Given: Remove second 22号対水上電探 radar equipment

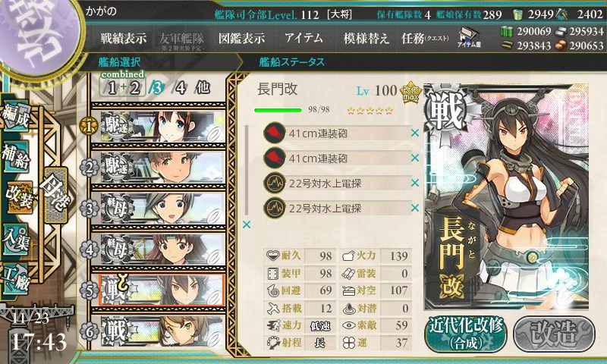Looking at the screenshot, I should (415, 208).
